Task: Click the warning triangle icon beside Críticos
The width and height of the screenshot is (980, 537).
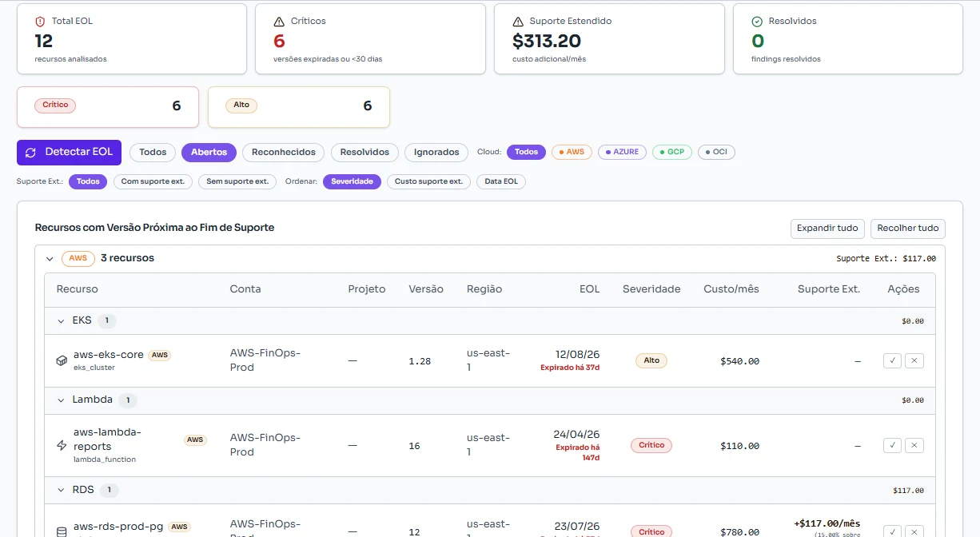Action: point(279,22)
